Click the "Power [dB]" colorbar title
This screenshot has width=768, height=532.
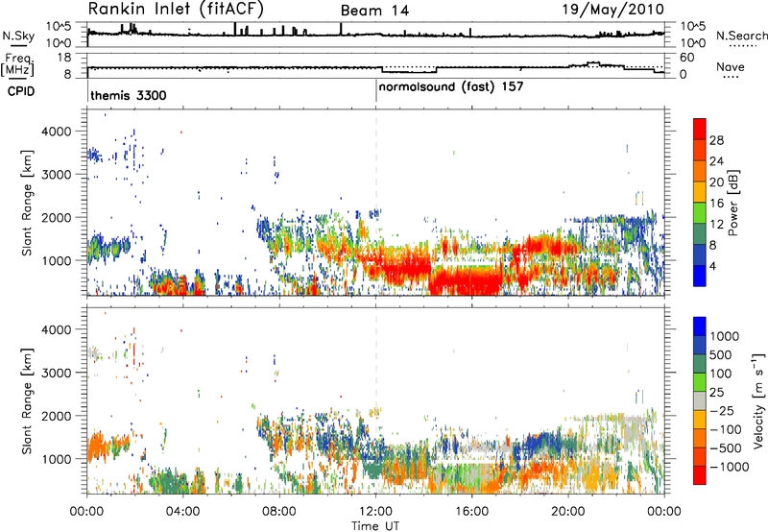[732, 203]
